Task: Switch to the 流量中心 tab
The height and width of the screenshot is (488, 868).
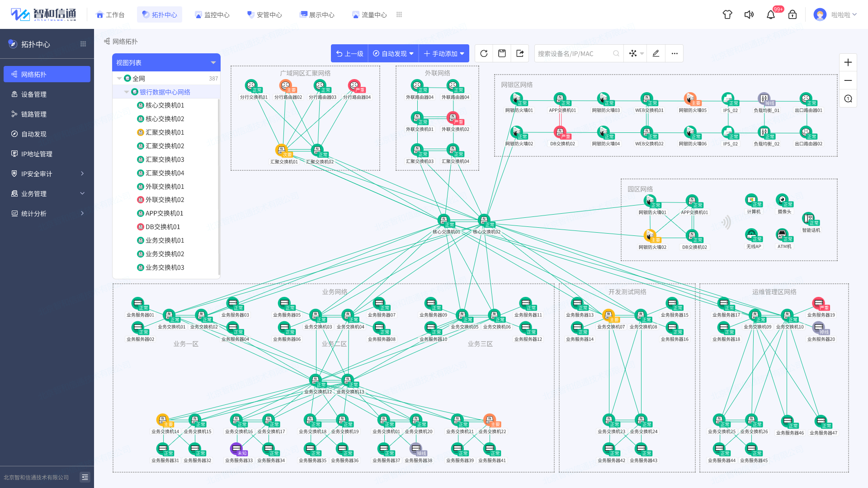Action: click(369, 14)
